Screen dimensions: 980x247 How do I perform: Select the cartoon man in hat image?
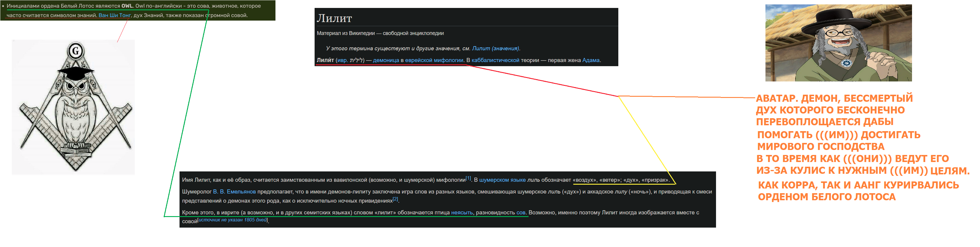838,43
